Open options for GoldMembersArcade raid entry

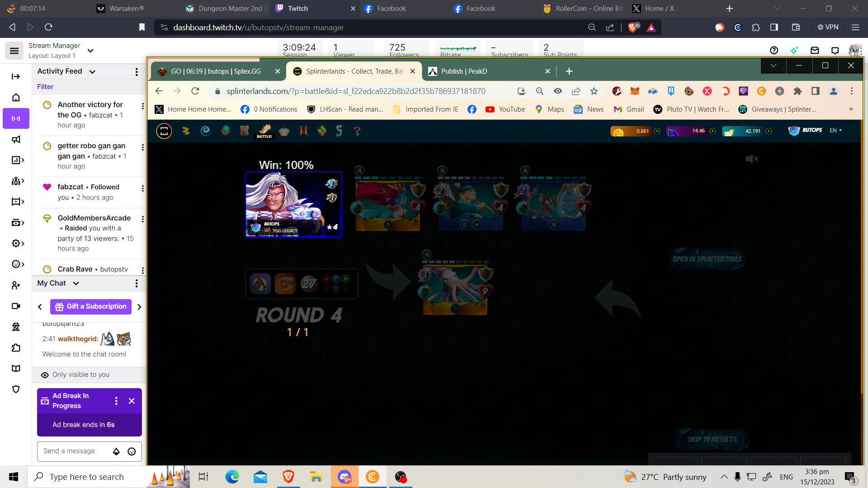[x=143, y=219]
